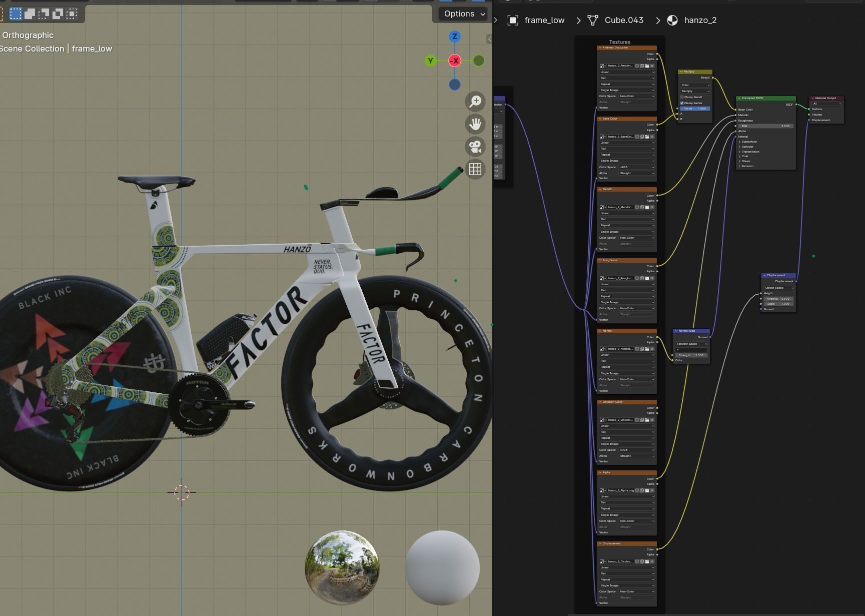865x616 pixels.
Task: Select the box-select Set mode icon
Action: (x=16, y=14)
